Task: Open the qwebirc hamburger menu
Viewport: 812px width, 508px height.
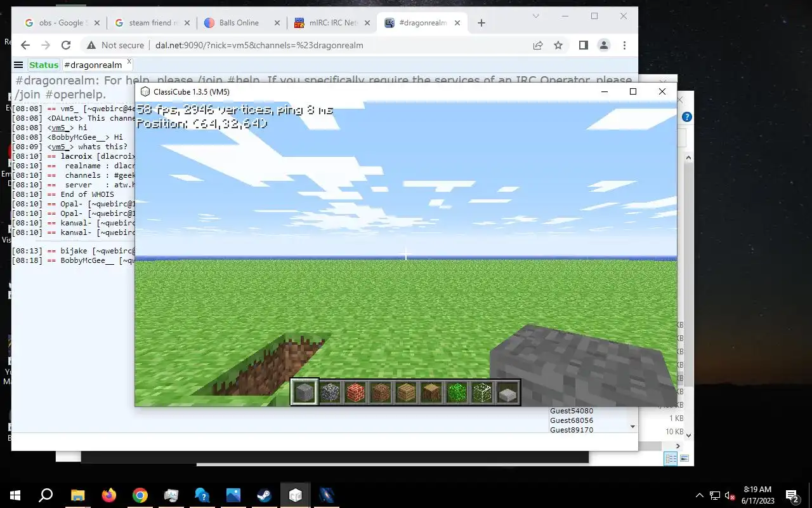Action: [x=18, y=65]
